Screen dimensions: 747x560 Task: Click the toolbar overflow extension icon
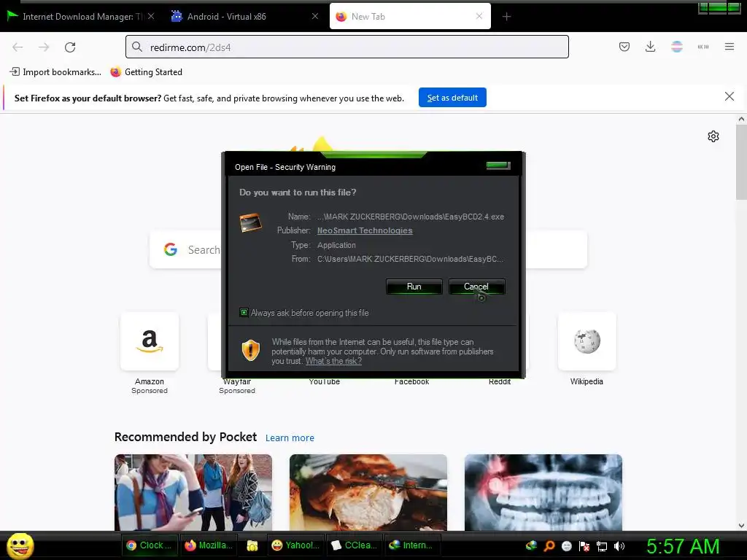(x=703, y=47)
